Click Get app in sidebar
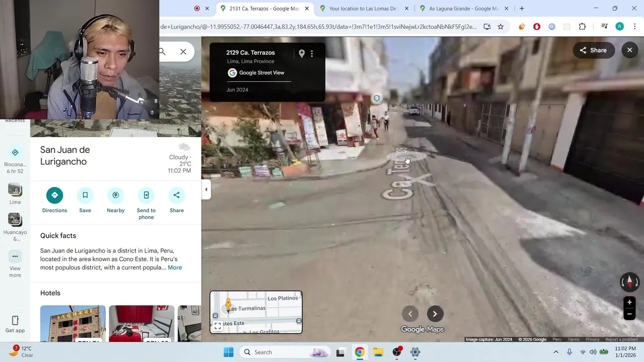This screenshot has height=362, width=644. (x=15, y=324)
